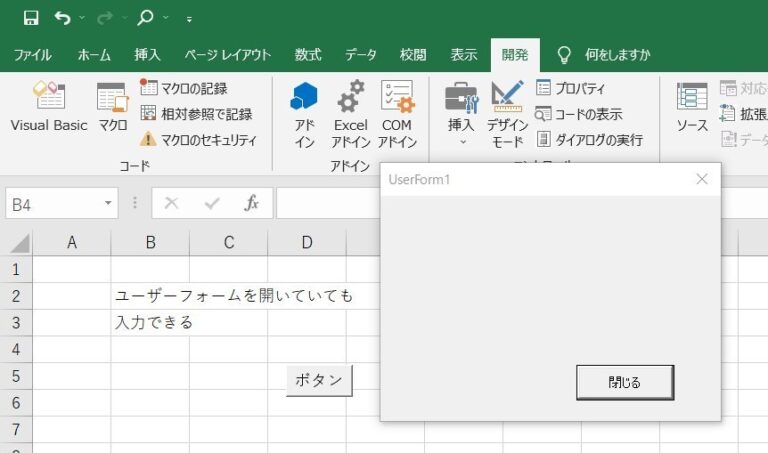Screen dimensions: 768x453
Task: Select row 1 header
Action: click(16, 269)
